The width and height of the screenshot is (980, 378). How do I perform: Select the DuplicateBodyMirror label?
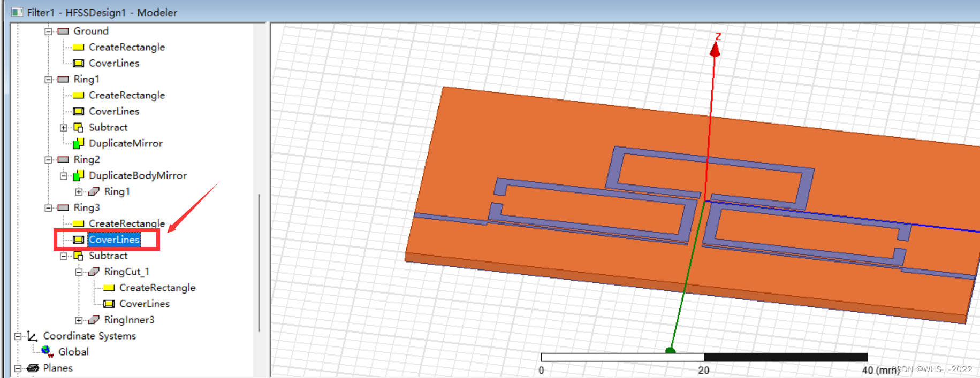[138, 175]
